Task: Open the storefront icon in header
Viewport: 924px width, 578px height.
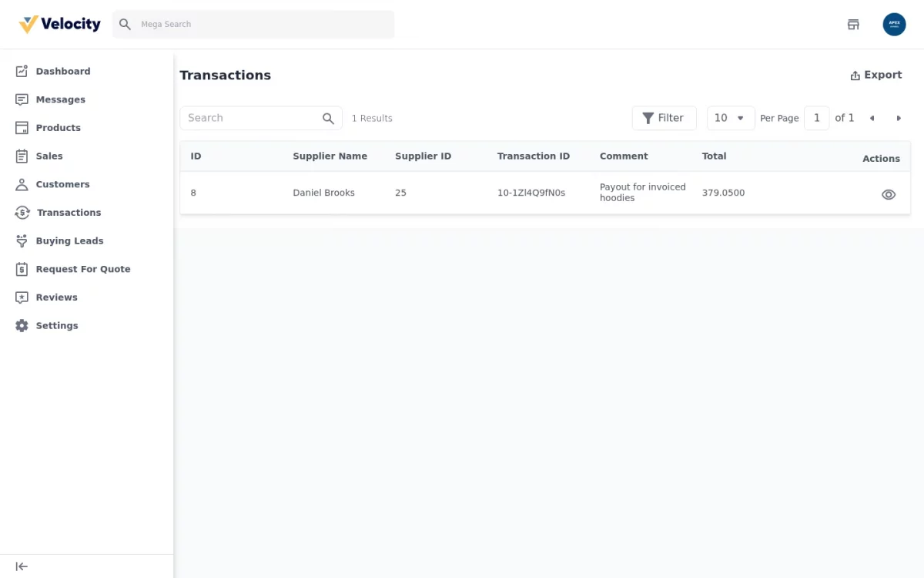Action: tap(853, 25)
